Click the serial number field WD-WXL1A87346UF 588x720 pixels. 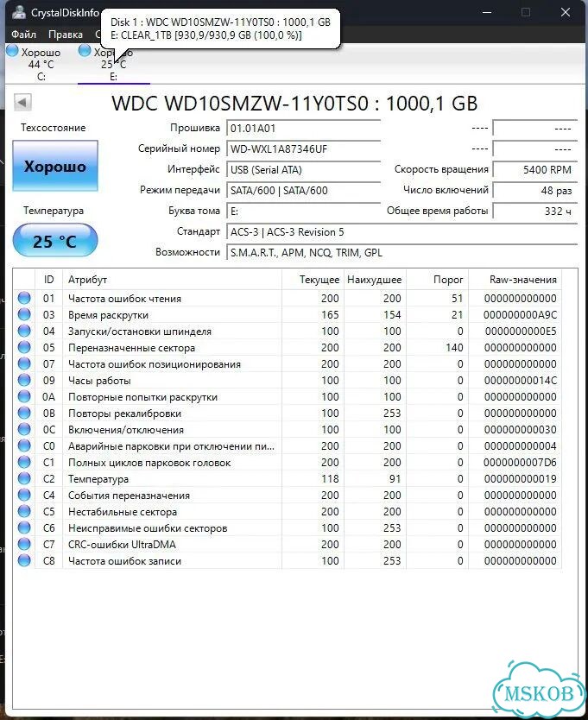click(303, 148)
